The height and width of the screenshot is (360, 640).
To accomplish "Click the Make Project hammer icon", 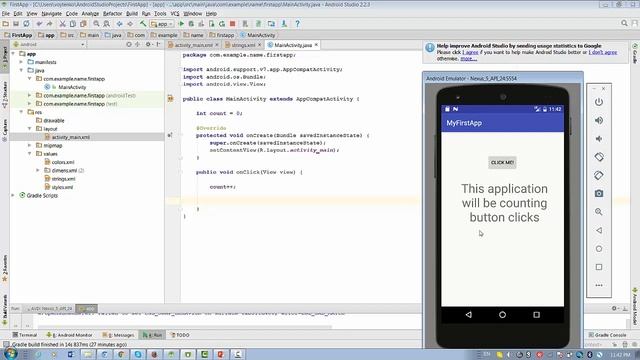I will pyautogui.click(x=142, y=24).
